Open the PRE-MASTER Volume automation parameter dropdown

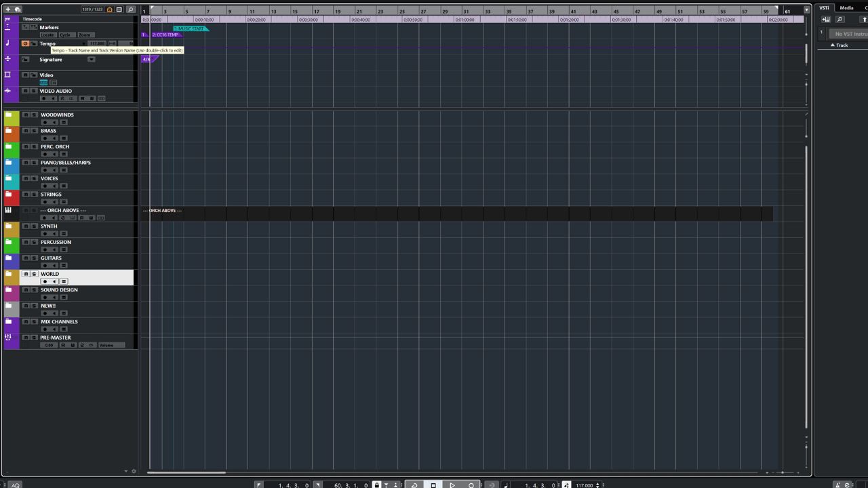(x=112, y=345)
